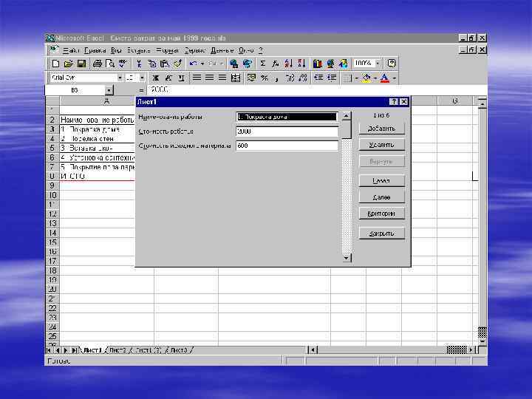This screenshot has height=399, width=532.
Task: Toggle merge and center cells
Action: point(236,78)
